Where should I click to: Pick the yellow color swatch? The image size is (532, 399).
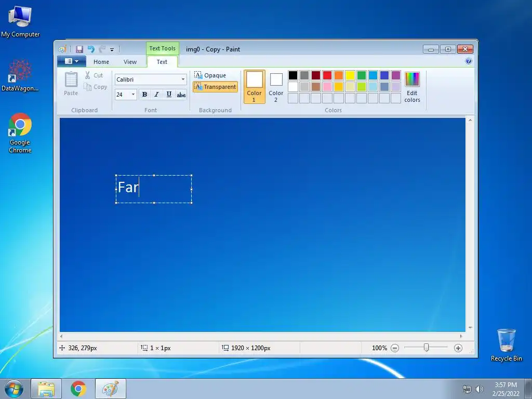pyautogui.click(x=350, y=75)
